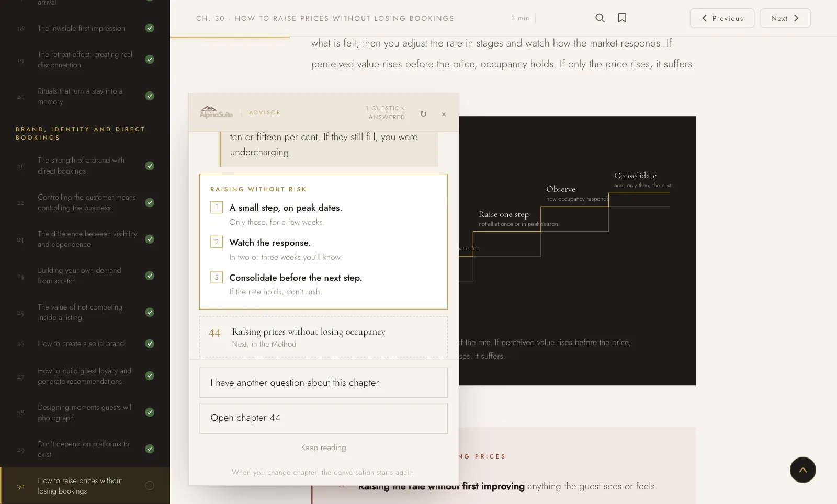Screen dimensions: 837x504
Task: Open the search magnifier icon
Action: click(600, 18)
